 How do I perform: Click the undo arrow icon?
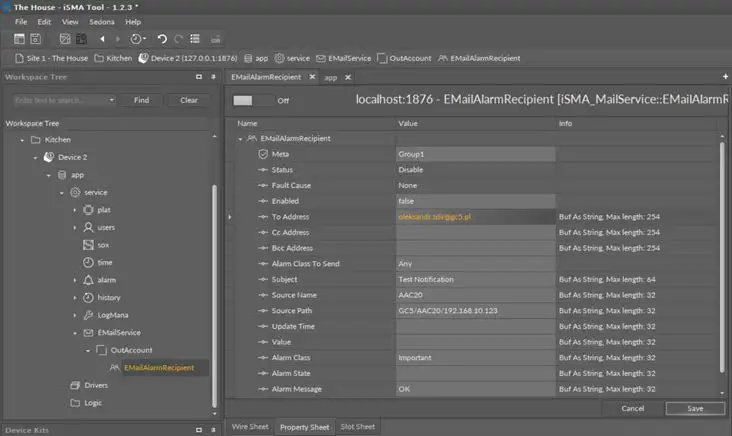point(163,39)
